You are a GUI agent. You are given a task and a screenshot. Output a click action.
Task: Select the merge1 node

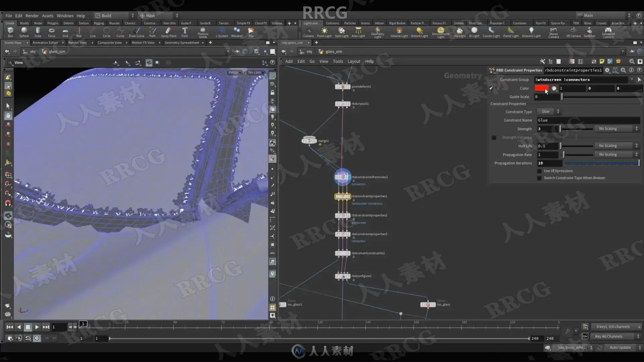[309, 141]
